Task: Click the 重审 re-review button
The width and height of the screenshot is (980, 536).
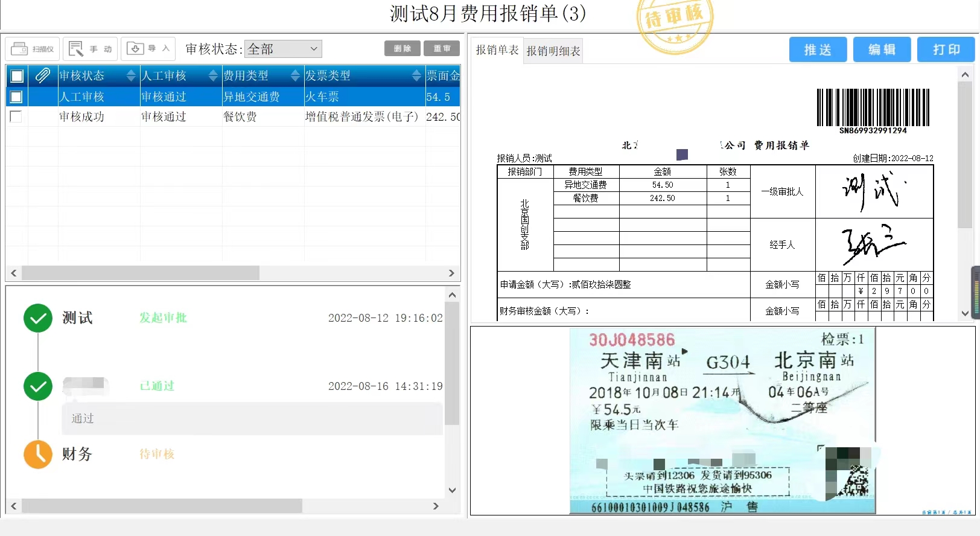Action: [442, 48]
